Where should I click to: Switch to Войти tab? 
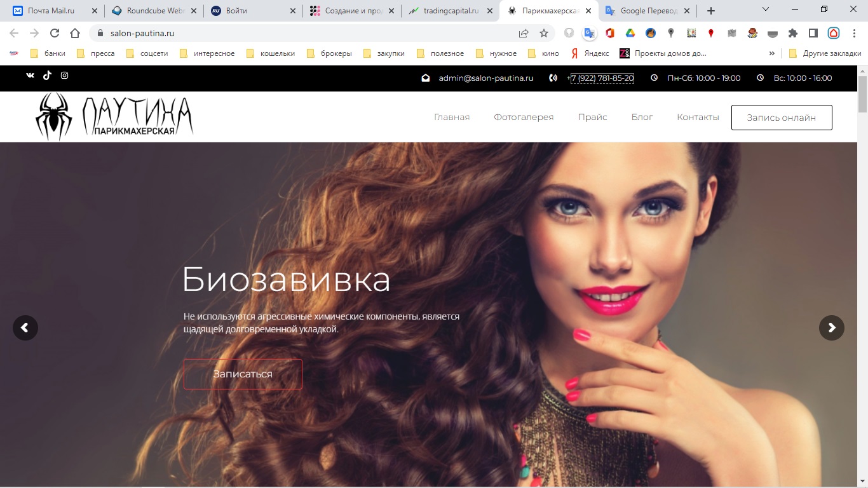click(253, 11)
